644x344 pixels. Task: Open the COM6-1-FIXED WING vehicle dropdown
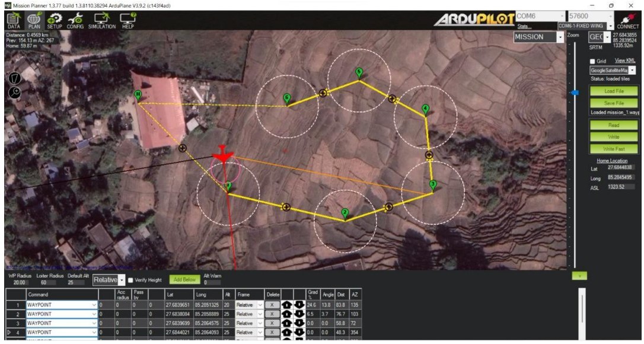coord(585,26)
